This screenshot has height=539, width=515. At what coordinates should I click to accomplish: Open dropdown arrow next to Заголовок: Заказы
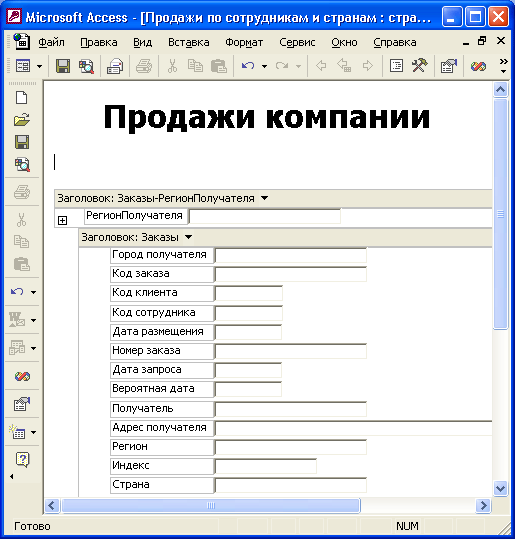pos(188,237)
